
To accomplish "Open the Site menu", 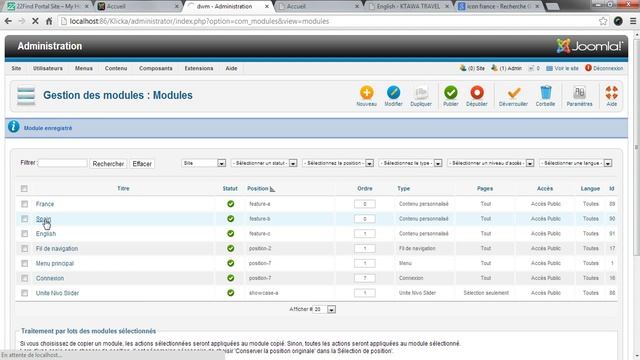I will (x=16, y=68).
